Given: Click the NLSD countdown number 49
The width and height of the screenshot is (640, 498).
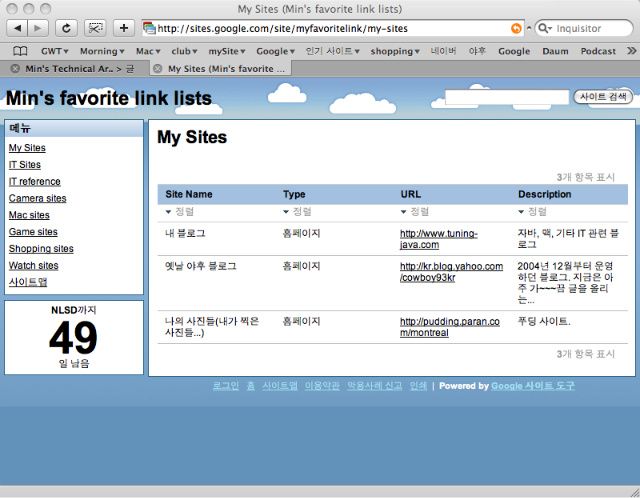Looking at the screenshot, I should click(x=73, y=337).
